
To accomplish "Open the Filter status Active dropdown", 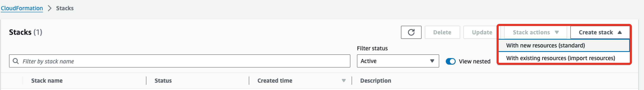I will [x=398, y=61].
